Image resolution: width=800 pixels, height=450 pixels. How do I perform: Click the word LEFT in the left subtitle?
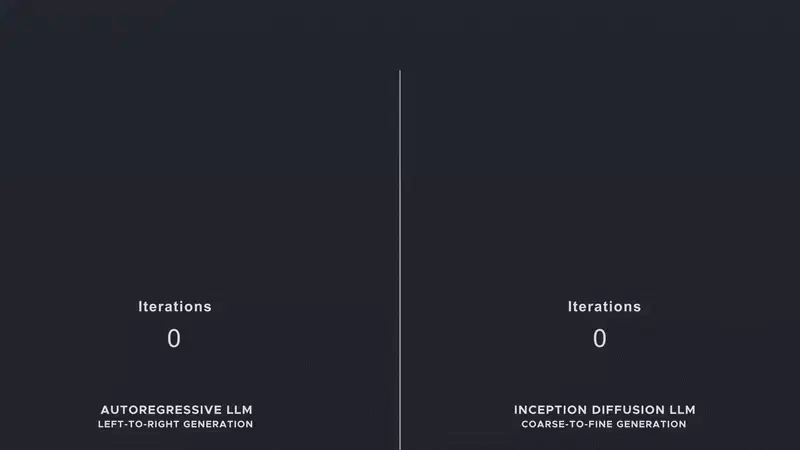click(110, 424)
